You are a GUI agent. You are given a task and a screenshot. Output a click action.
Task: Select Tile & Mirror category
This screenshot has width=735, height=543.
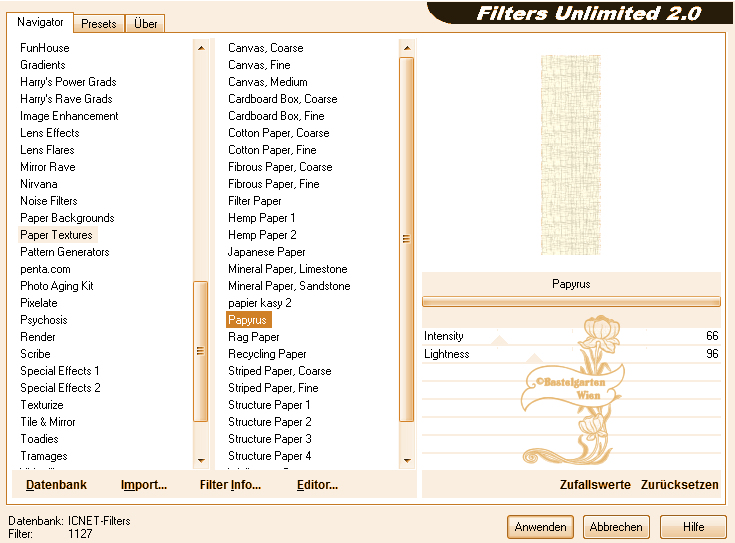coord(48,422)
